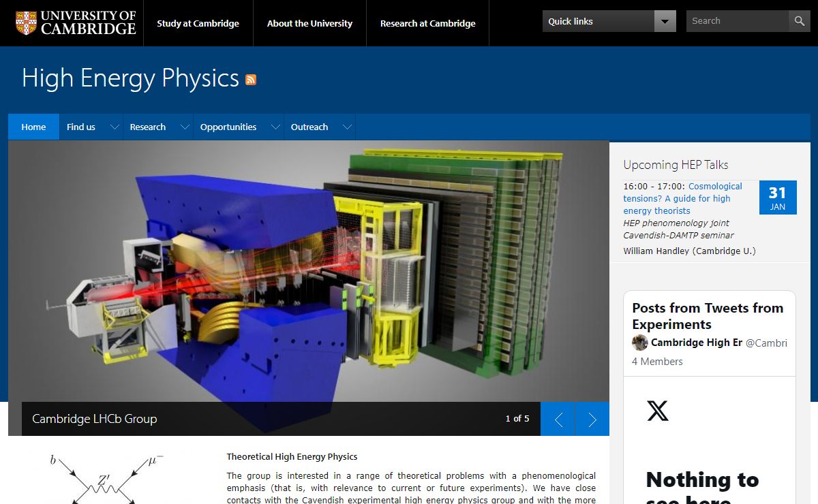
Task: Click the X logo in the posts widget
Action: (x=658, y=411)
